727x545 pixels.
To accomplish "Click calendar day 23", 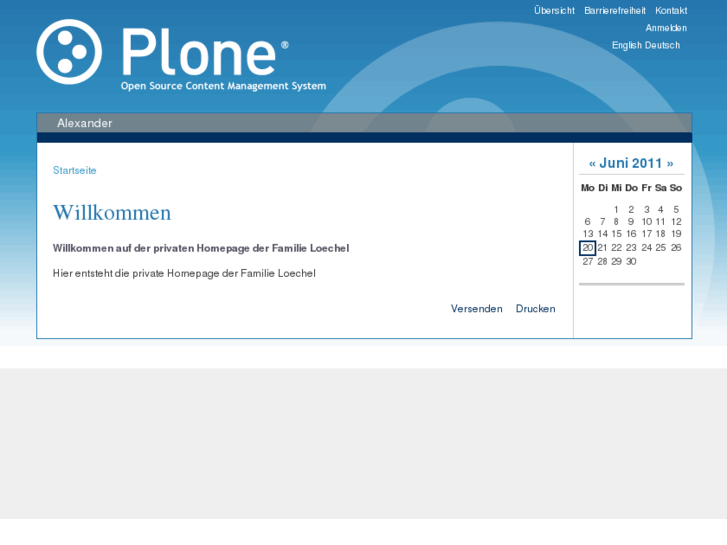I will pyautogui.click(x=631, y=248).
